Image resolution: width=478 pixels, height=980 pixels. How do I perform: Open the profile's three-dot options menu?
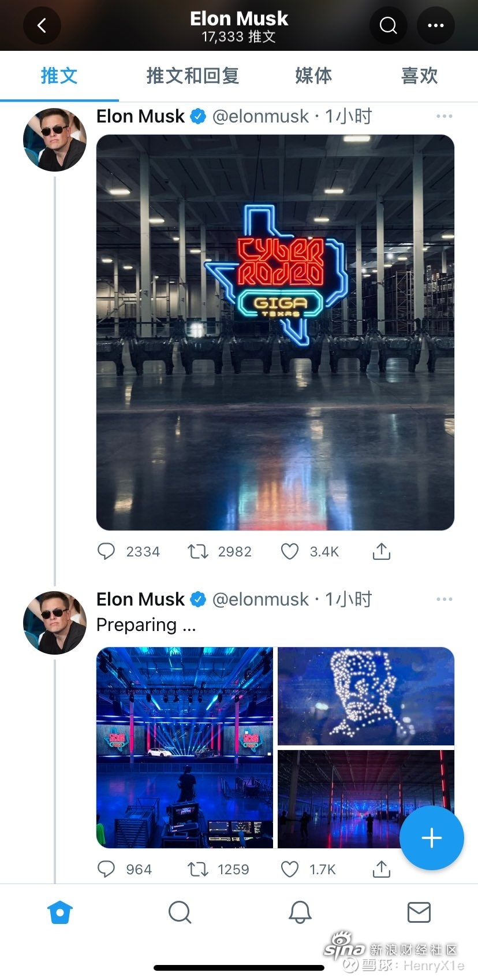[x=436, y=25]
